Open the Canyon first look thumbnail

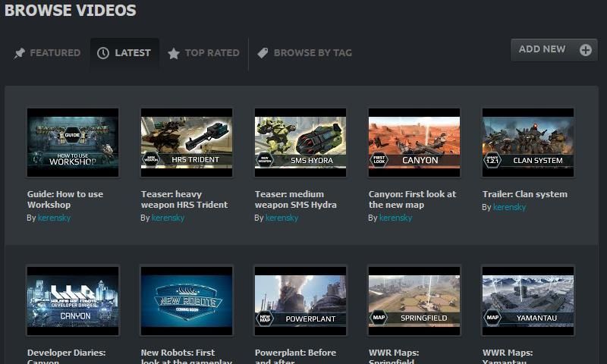point(414,143)
